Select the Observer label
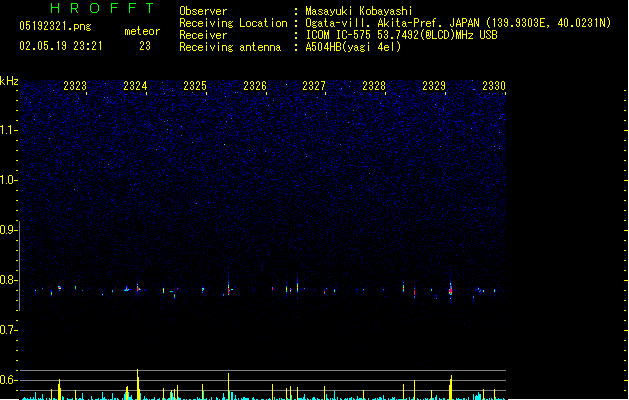Screen dimensions: 629x400 click(203, 11)
